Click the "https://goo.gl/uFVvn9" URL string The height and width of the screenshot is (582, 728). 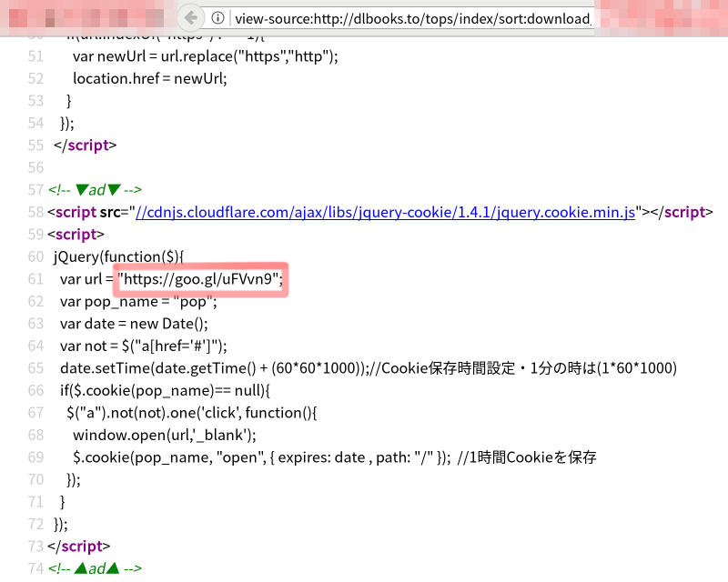[200, 279]
